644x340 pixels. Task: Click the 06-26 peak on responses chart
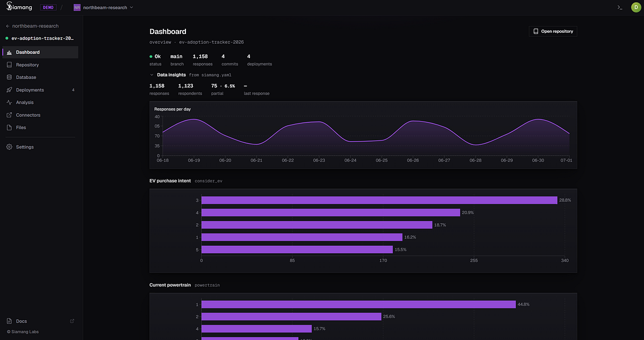(413, 121)
